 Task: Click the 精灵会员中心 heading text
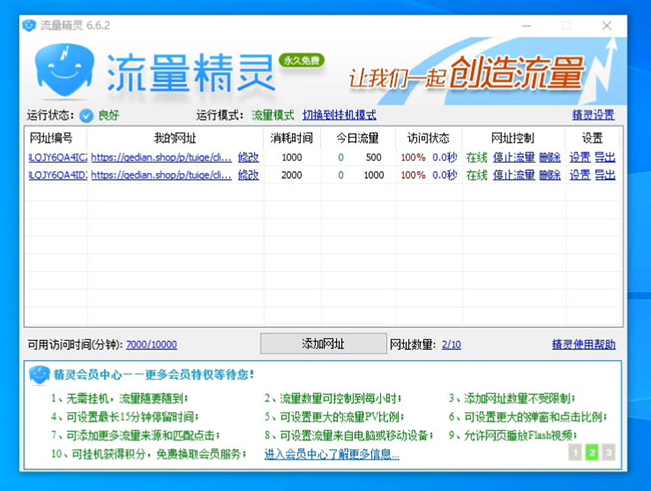[x=154, y=375]
